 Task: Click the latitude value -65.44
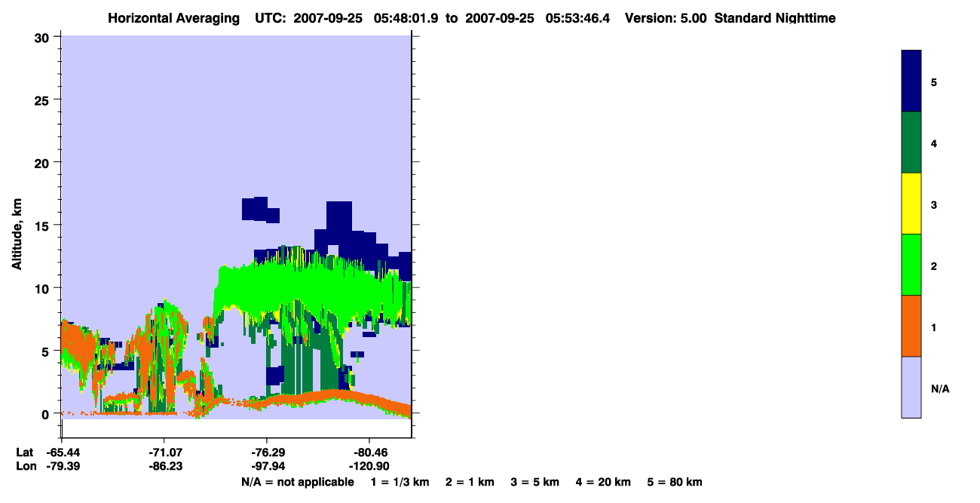click(62, 452)
